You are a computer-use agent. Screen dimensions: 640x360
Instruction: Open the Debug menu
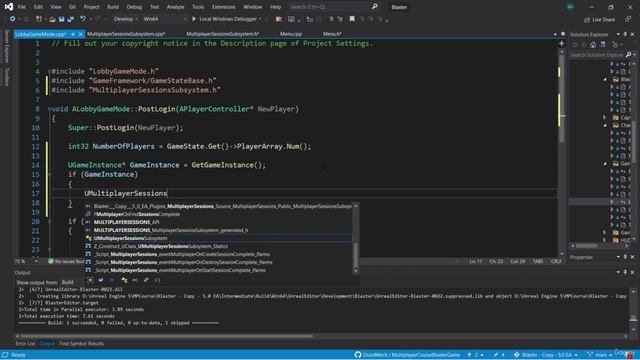[x=134, y=7]
